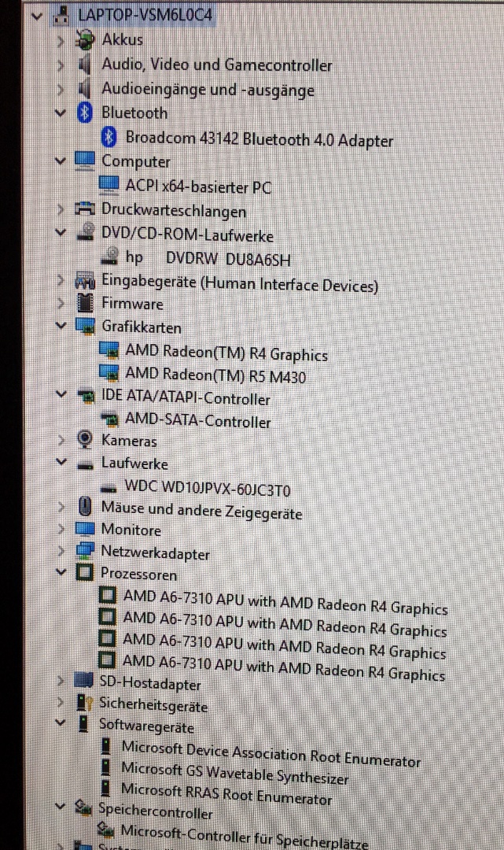Click the Grafikkarten display adapter icon
The height and width of the screenshot is (850, 504).
pyautogui.click(x=85, y=327)
